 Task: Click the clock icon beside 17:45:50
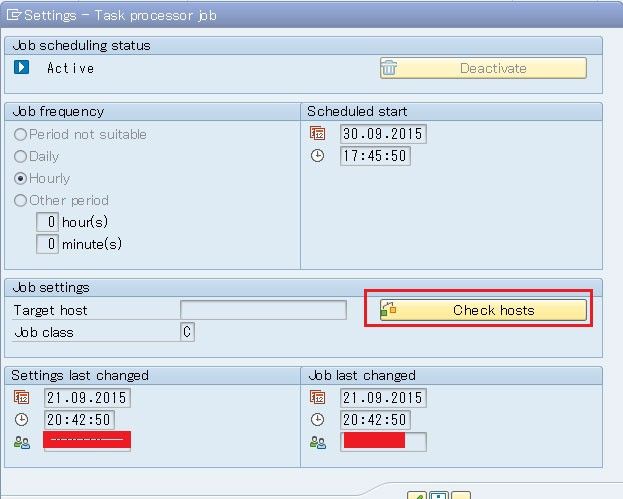click(318, 156)
